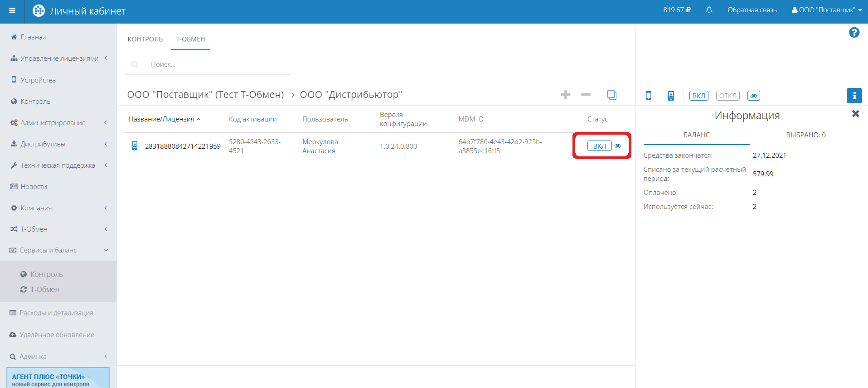Open Контроль submenu under Сервисы и баланс
The width and height of the screenshot is (868, 388).
tap(46, 274)
